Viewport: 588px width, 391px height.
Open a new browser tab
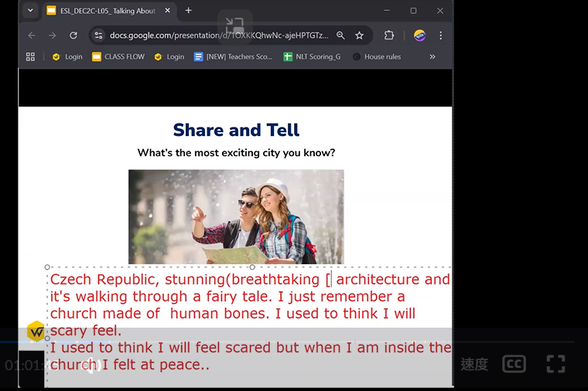tap(188, 11)
